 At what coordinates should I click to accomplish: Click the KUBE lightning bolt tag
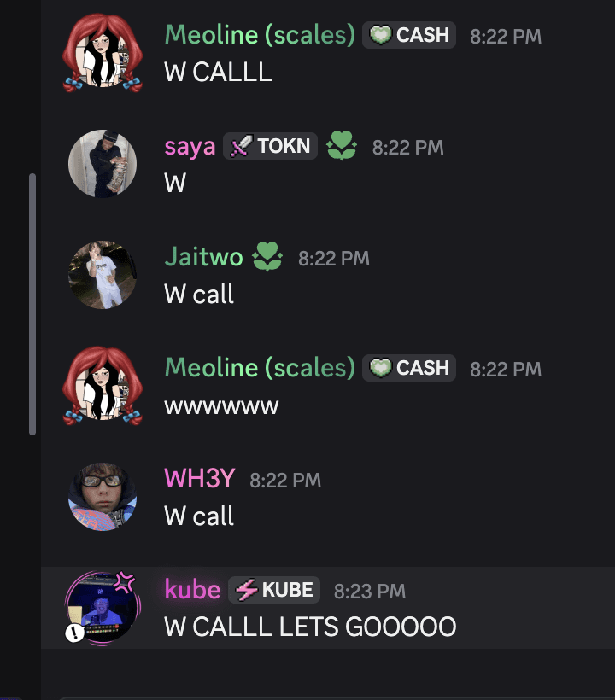(x=274, y=590)
